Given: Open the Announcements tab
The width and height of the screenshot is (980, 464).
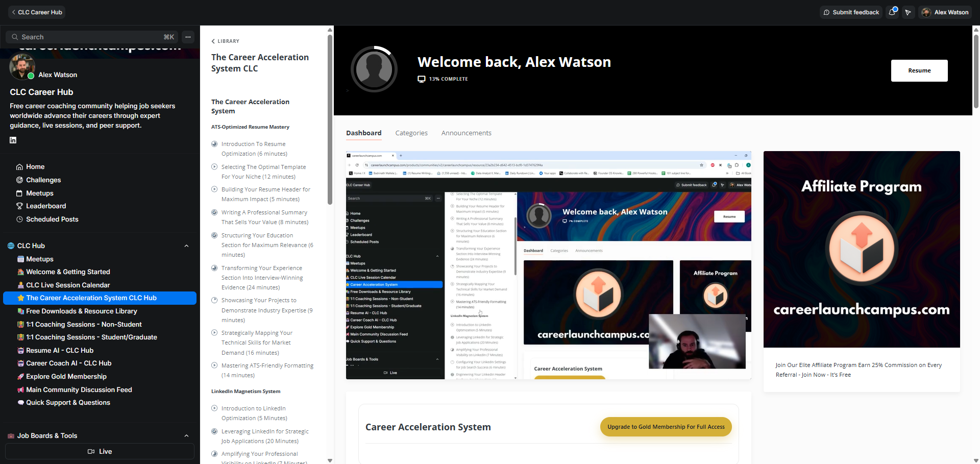Looking at the screenshot, I should pyautogui.click(x=467, y=133).
